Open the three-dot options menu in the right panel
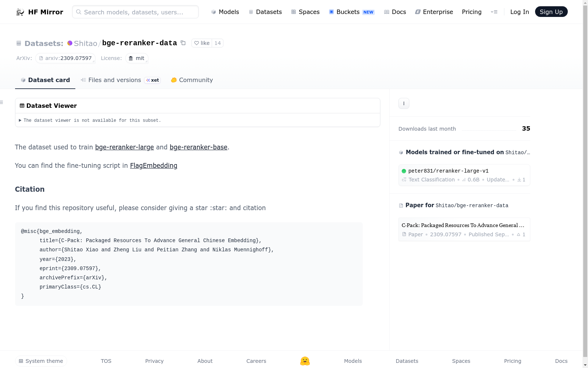 coord(404,103)
